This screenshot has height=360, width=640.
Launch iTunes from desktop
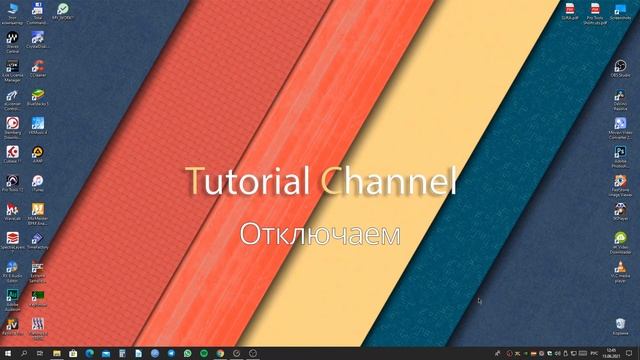tap(38, 183)
